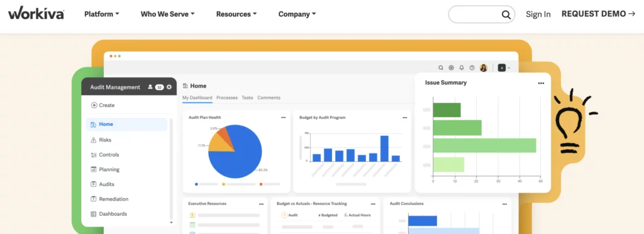Open Dashboards in the sidebar
The width and height of the screenshot is (644, 234).
tap(108, 214)
